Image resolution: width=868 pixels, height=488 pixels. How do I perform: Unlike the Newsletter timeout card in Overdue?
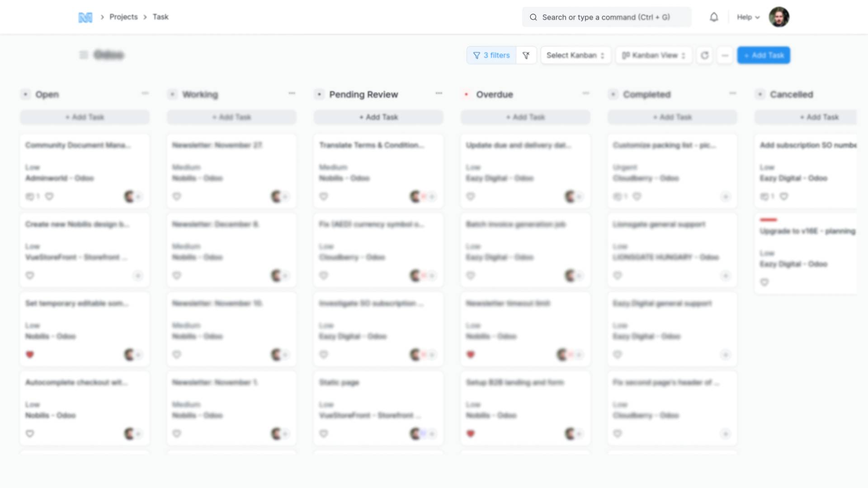(x=471, y=355)
